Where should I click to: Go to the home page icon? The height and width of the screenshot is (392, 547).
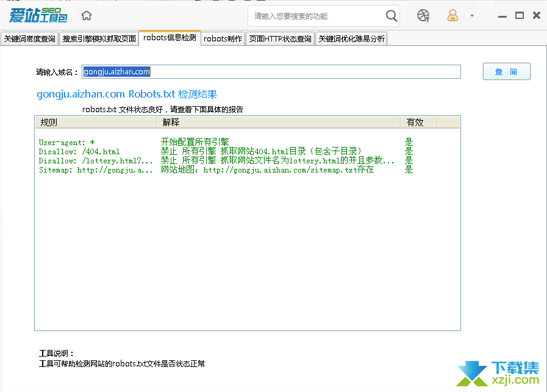pos(87,16)
